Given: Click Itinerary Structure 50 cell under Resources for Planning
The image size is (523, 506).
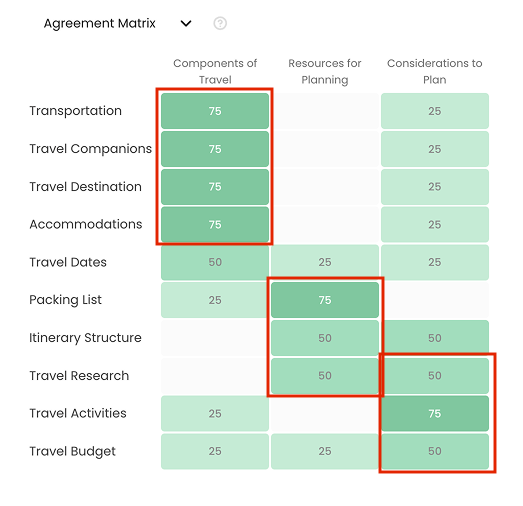Looking at the screenshot, I should point(325,338).
